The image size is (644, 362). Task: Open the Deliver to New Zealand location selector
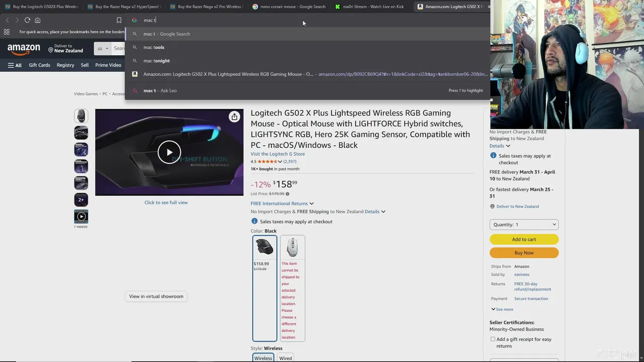pos(65,48)
